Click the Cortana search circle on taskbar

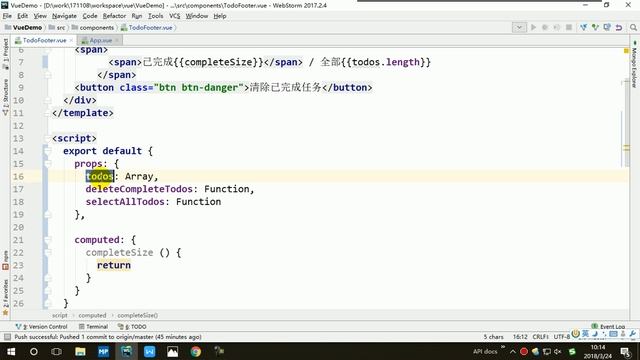click(33, 351)
